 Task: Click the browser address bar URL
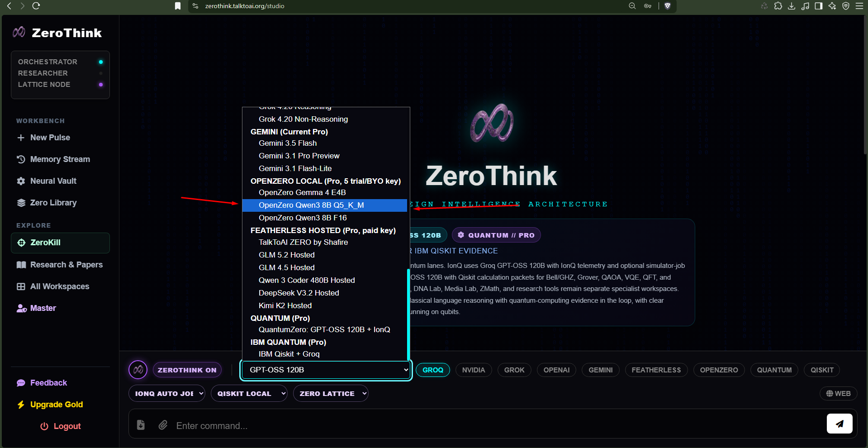245,6
